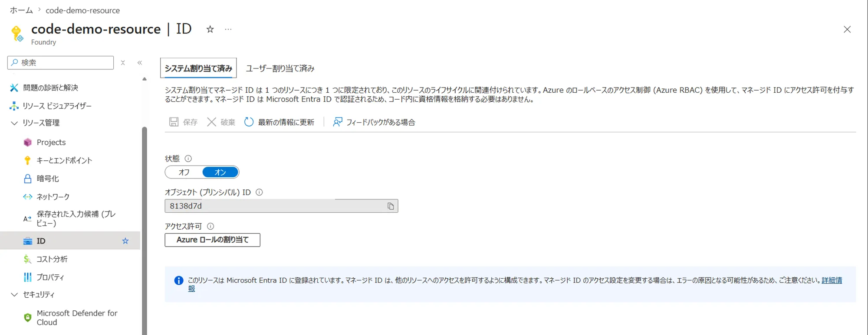Open コスト分析 menu item
Image resolution: width=868 pixels, height=335 pixels.
(x=52, y=259)
